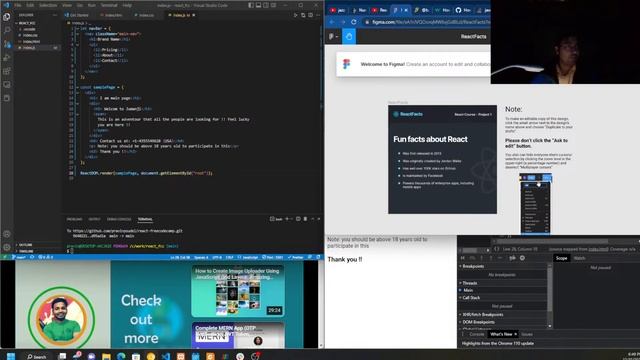Screen dimensions: 640x360
Task: Go back in the Chrome browser
Action: coord(331,22)
